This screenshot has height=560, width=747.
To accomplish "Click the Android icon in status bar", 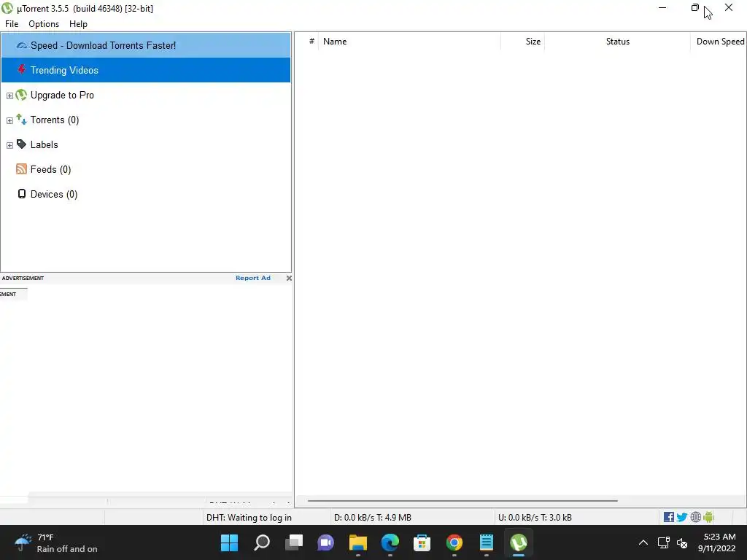I will click(x=708, y=517).
